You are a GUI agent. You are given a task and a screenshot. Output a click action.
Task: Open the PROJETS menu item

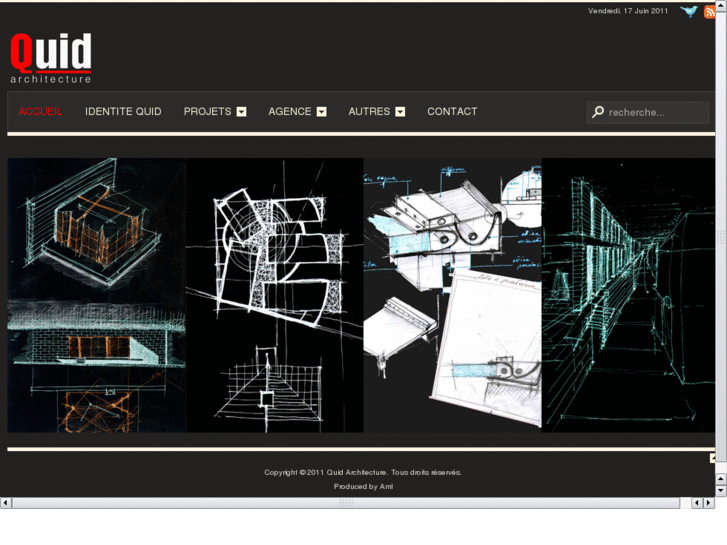(207, 112)
